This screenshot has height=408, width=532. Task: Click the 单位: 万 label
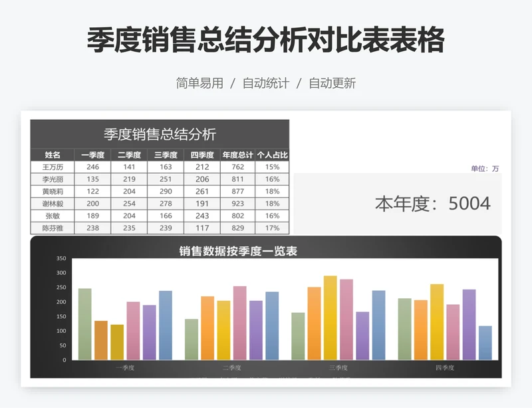click(485, 169)
